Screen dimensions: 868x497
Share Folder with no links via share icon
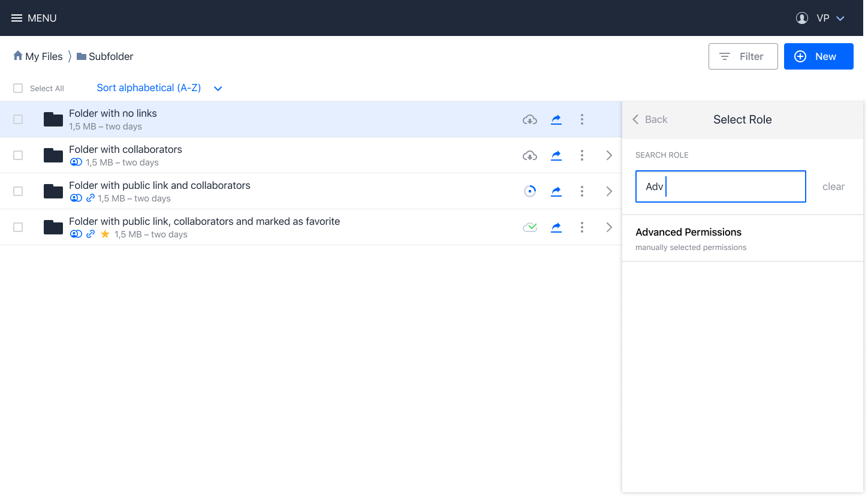(556, 119)
